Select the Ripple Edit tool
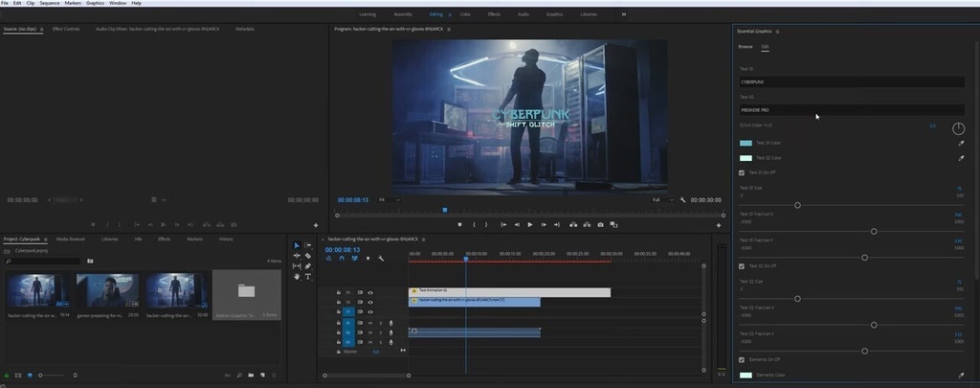The height and width of the screenshot is (388, 980). tap(297, 256)
